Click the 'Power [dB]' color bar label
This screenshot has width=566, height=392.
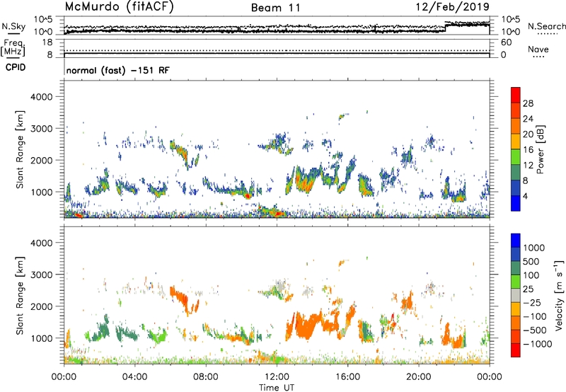pyautogui.click(x=541, y=149)
